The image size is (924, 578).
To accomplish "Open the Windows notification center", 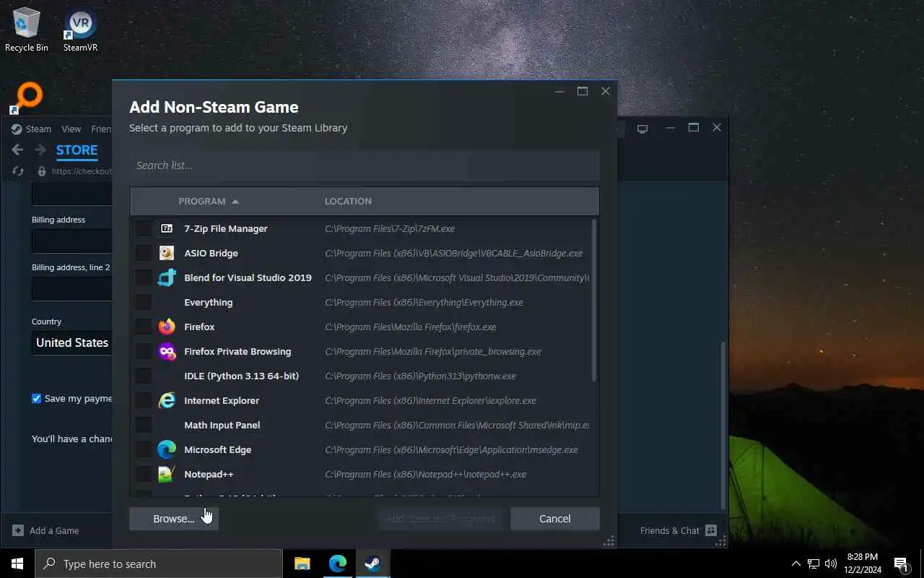I will pos(901,564).
